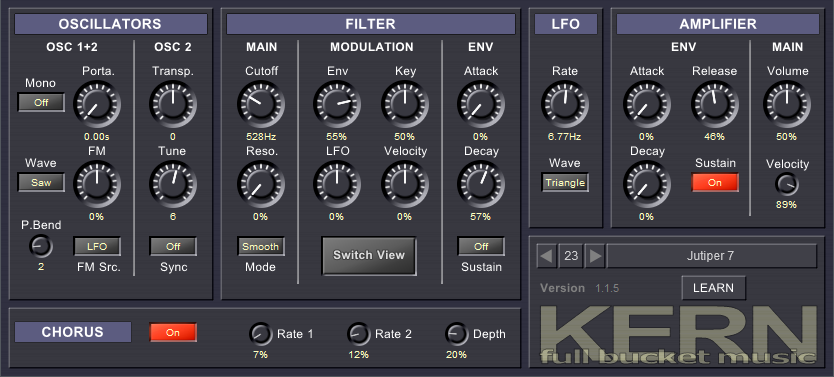
Task: Go to previous preset with left arrow
Action: click(546, 256)
